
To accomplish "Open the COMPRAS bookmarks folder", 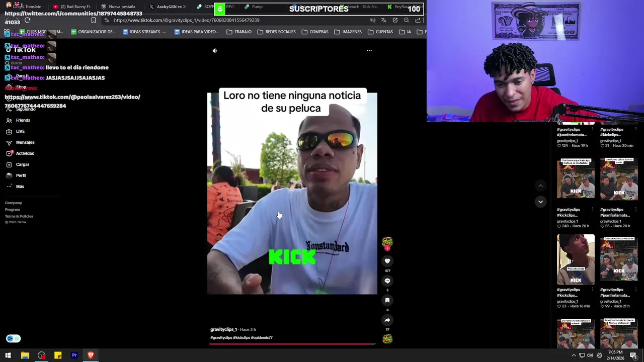I will tap(315, 32).
